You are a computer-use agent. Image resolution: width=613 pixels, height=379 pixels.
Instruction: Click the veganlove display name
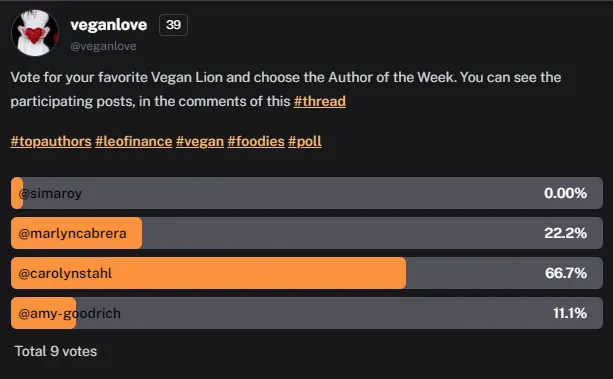(x=109, y=25)
